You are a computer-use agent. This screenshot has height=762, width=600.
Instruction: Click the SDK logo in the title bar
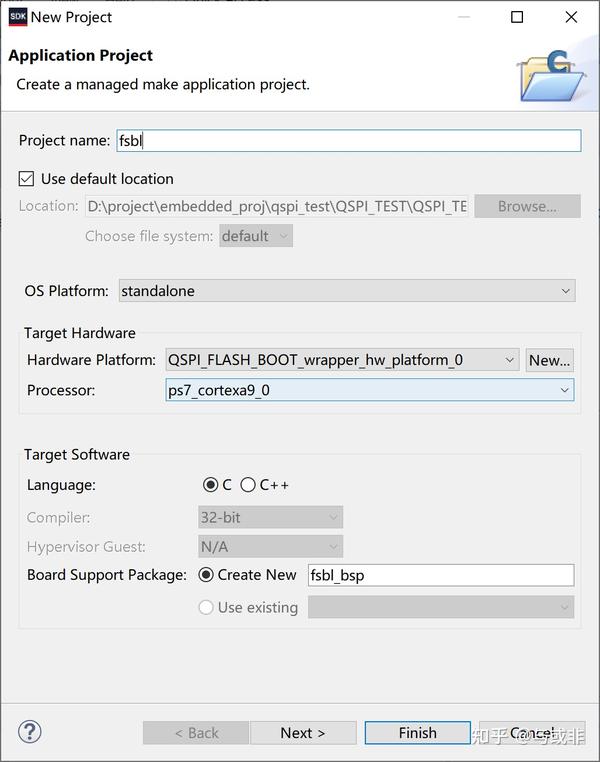18,17
